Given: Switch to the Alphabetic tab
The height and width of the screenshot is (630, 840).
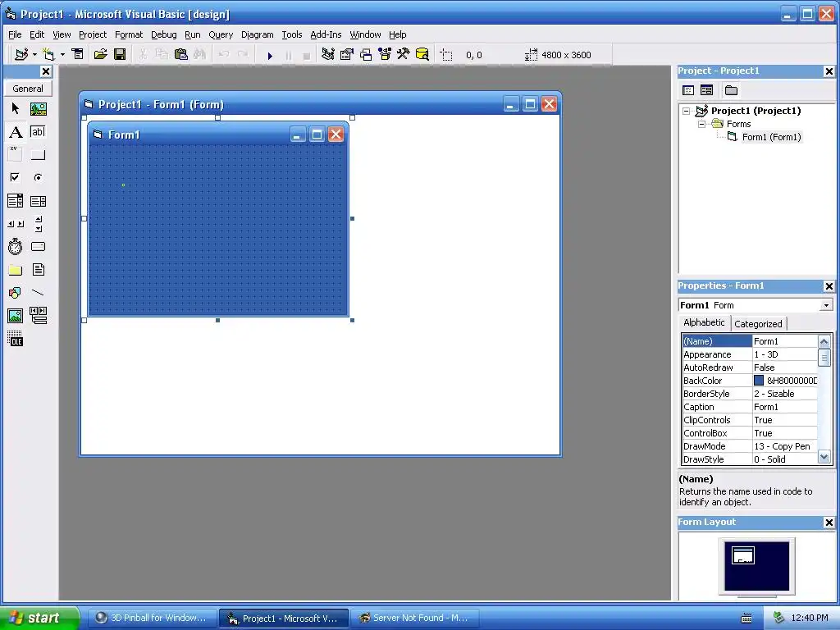Looking at the screenshot, I should 704,322.
